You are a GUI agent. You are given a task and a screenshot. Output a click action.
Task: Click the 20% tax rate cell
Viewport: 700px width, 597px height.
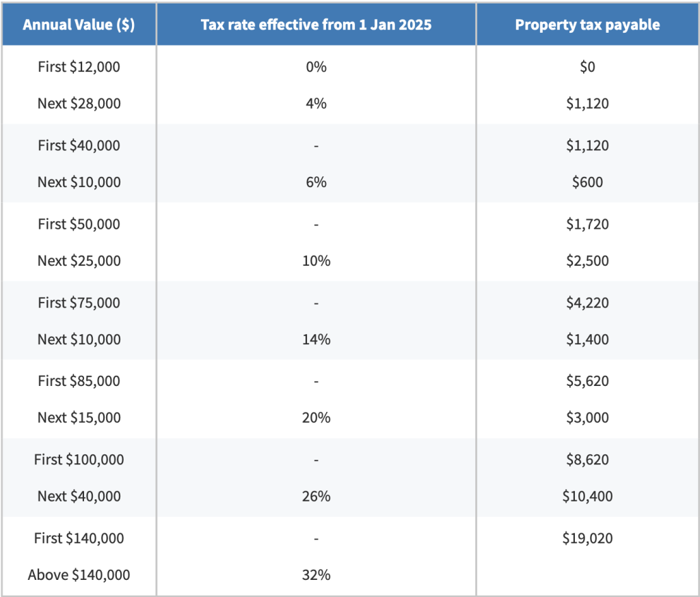pos(316,418)
